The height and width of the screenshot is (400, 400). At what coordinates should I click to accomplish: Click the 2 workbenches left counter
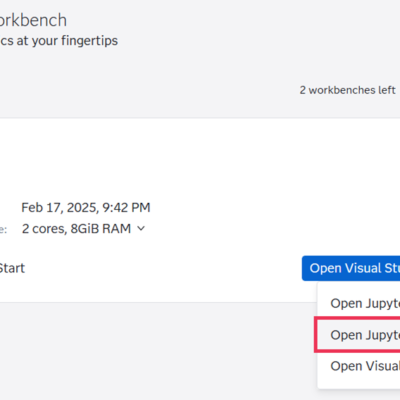pyautogui.click(x=347, y=90)
